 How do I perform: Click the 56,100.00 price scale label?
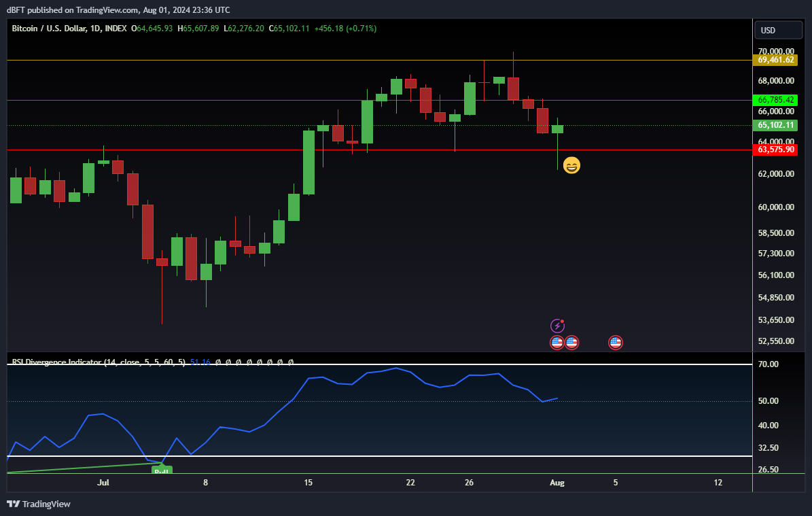pos(776,275)
